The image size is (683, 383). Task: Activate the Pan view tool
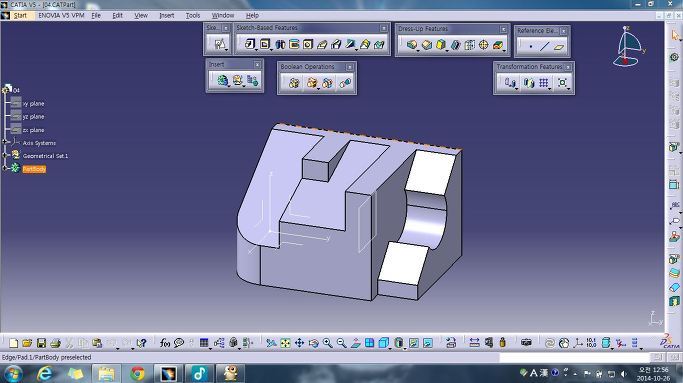point(299,343)
